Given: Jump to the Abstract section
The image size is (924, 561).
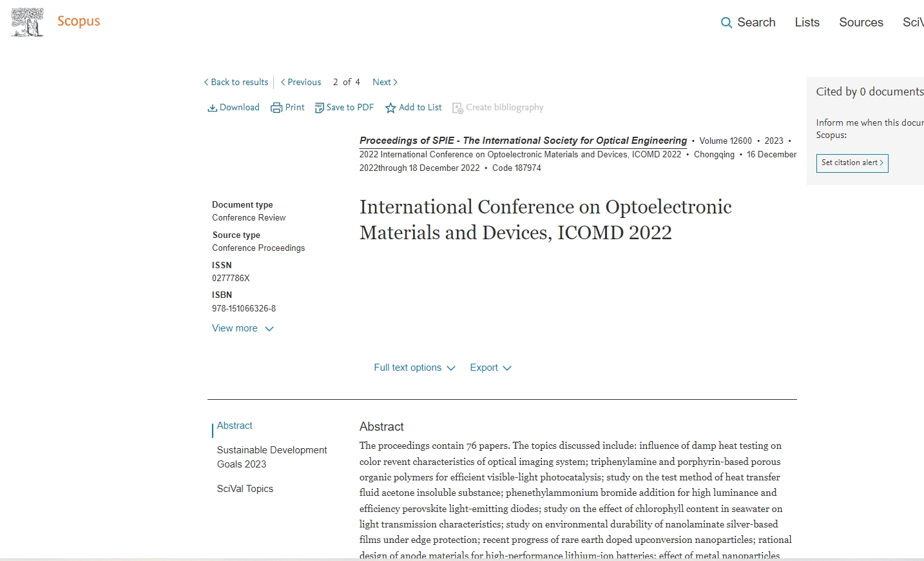Looking at the screenshot, I should tap(235, 426).
